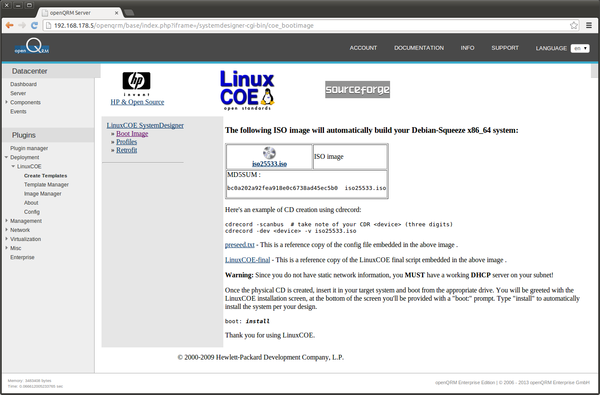Screen dimensions: 600x395
Task: Expand the Virtualization tree node
Action: (7, 239)
